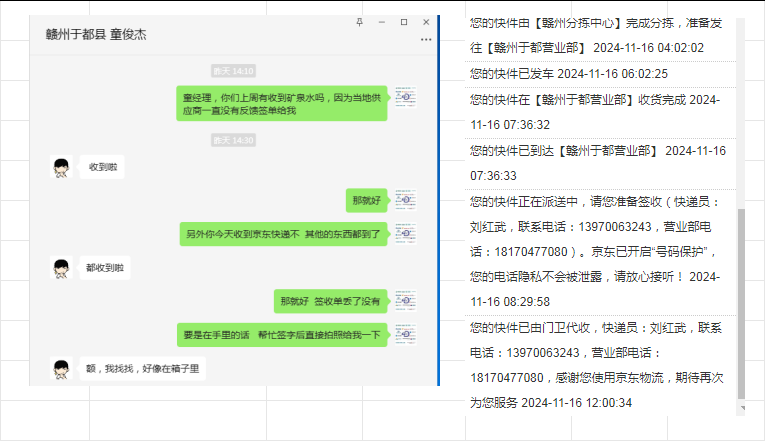The height and width of the screenshot is (441, 765).
Task: Click sender avatar beside 签收单丢了没有 message
Action: click(x=405, y=301)
